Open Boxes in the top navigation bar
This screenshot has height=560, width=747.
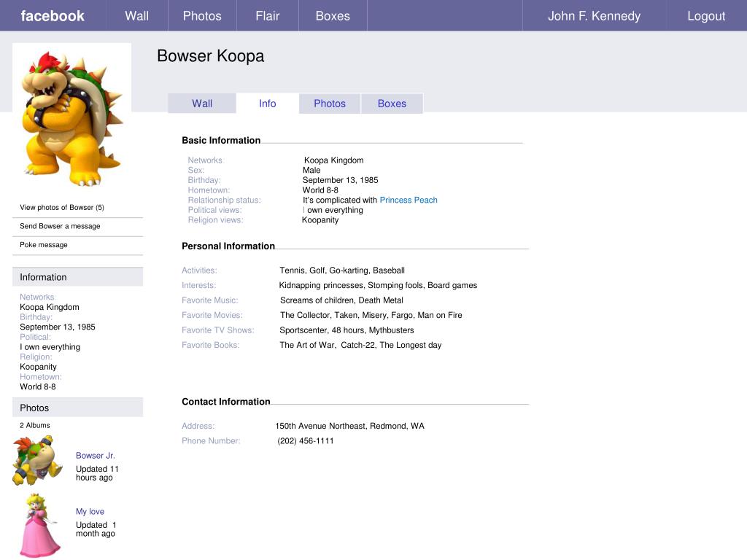[x=333, y=16]
